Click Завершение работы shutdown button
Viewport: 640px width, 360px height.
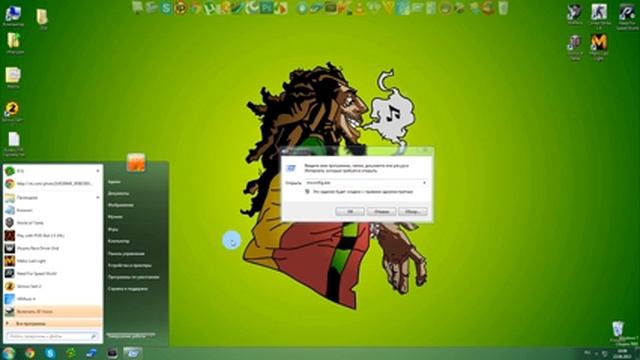(x=127, y=336)
